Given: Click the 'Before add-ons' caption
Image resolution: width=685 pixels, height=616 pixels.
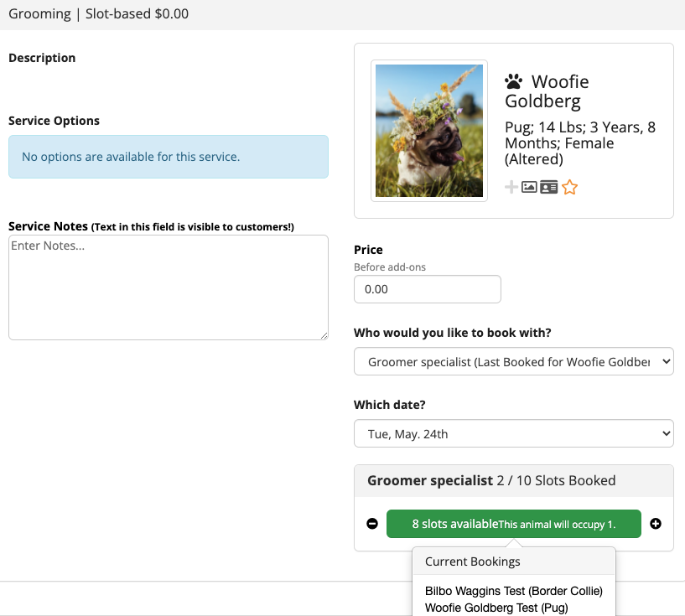Looking at the screenshot, I should [390, 267].
